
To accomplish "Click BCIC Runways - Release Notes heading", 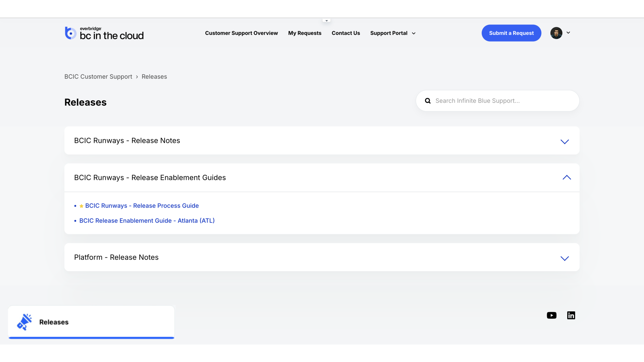I will pos(127,141).
